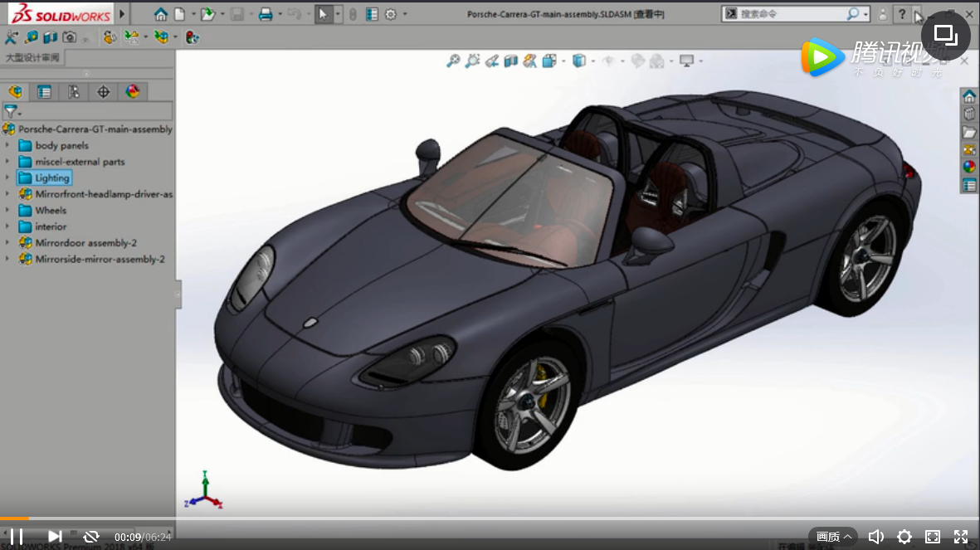Viewport: 980px width, 550px height.
Task: Pause the video playback
Action: click(x=17, y=536)
